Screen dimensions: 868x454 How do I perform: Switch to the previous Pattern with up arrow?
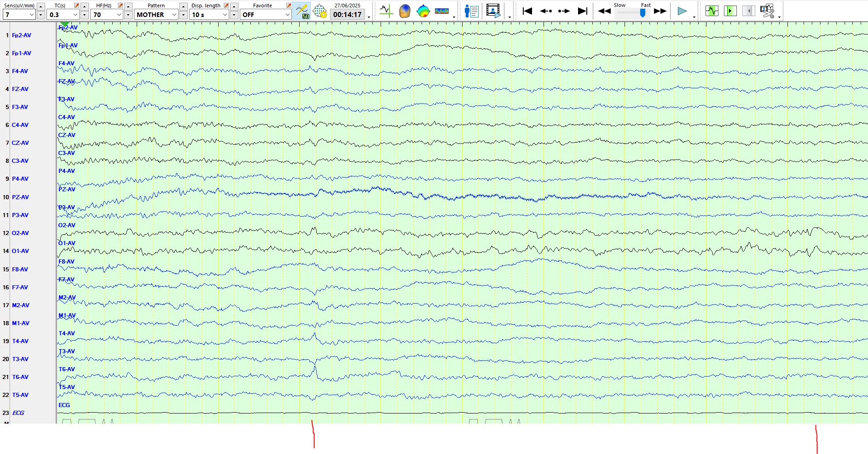[183, 6]
